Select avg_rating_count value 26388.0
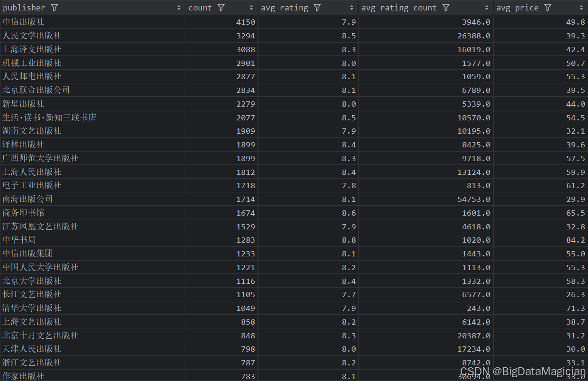This screenshot has width=588, height=381. click(474, 36)
